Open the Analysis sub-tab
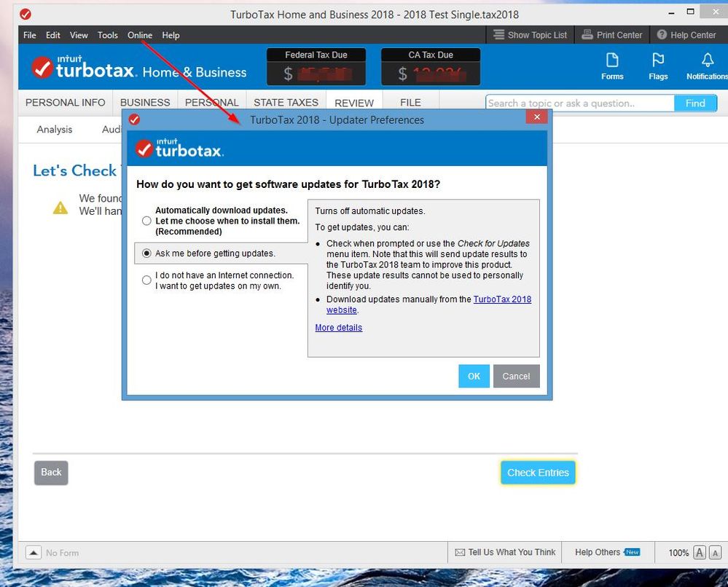The width and height of the screenshot is (728, 587). (x=55, y=130)
